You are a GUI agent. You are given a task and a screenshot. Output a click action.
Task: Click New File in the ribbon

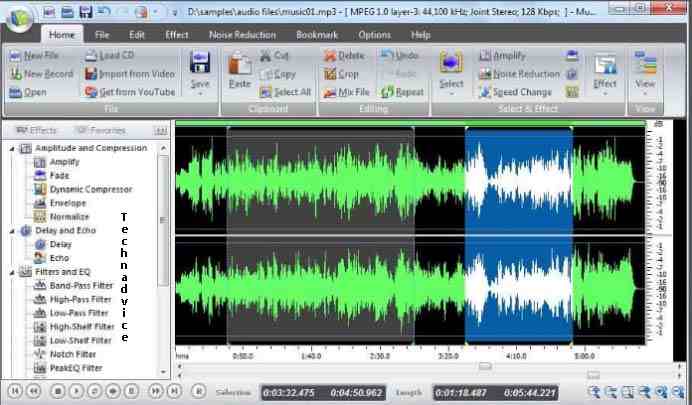point(34,56)
